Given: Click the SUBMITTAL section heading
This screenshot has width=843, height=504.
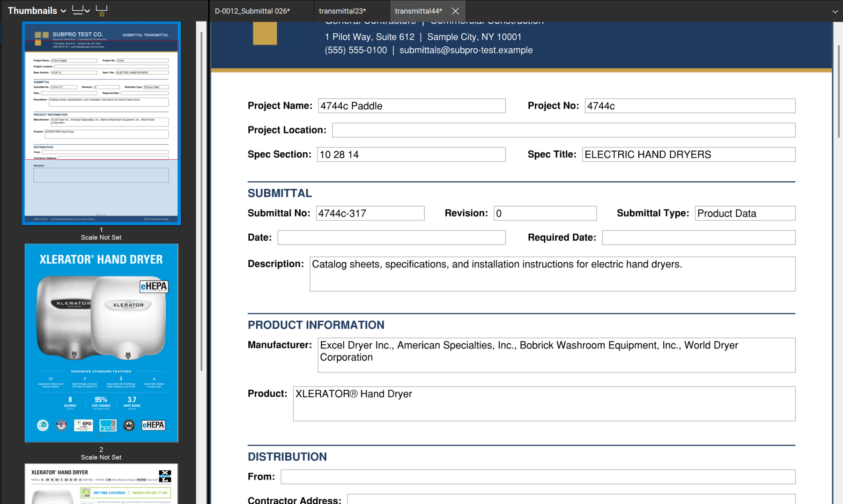Looking at the screenshot, I should click(280, 193).
